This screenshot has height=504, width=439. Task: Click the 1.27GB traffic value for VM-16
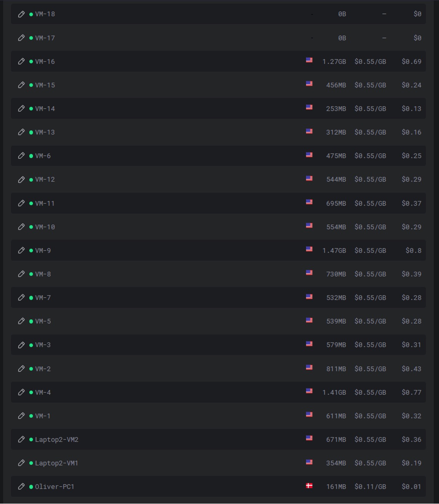point(334,62)
